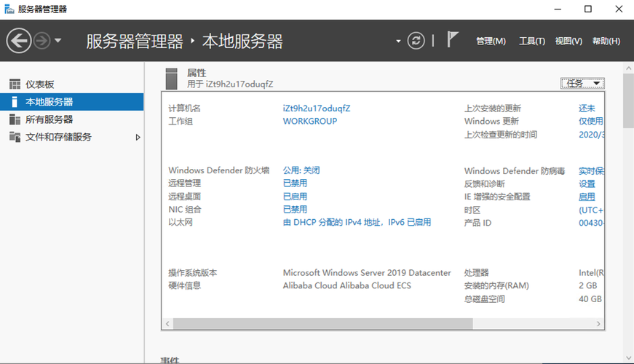Click the 文件和存储服务 sidebar icon

coord(15,137)
